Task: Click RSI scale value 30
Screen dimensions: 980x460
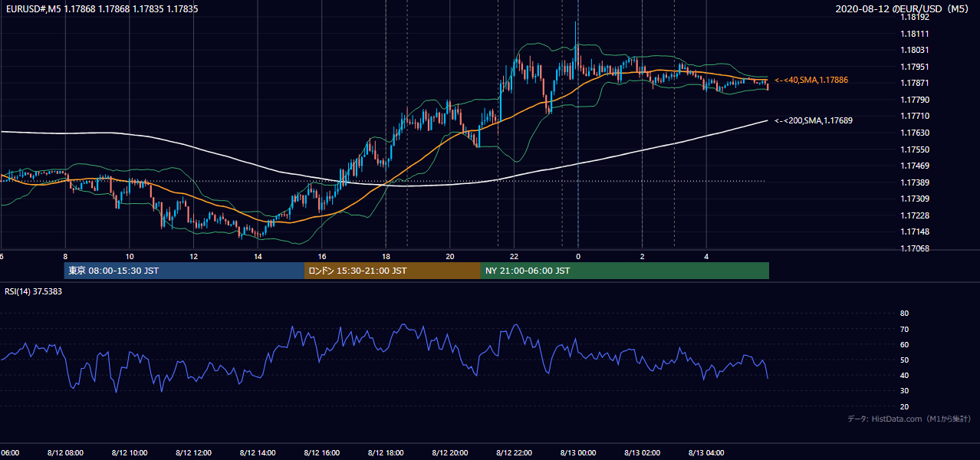Action: tap(904, 391)
